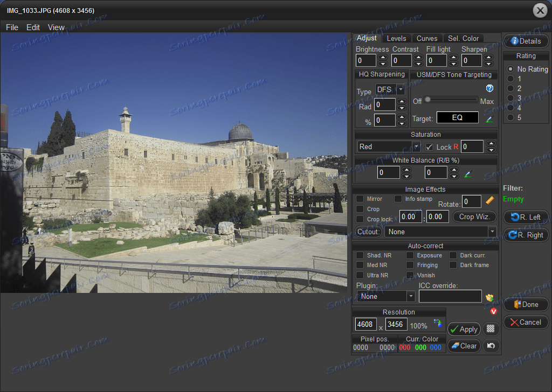Open the USM/DFS Tone Targeting help icon
The height and width of the screenshot is (392, 552).
pyautogui.click(x=489, y=88)
